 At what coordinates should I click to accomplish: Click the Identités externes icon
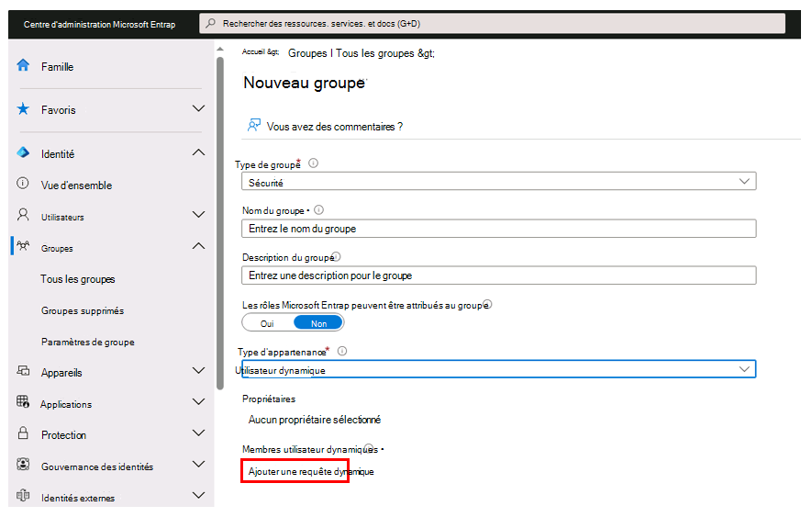(23, 495)
